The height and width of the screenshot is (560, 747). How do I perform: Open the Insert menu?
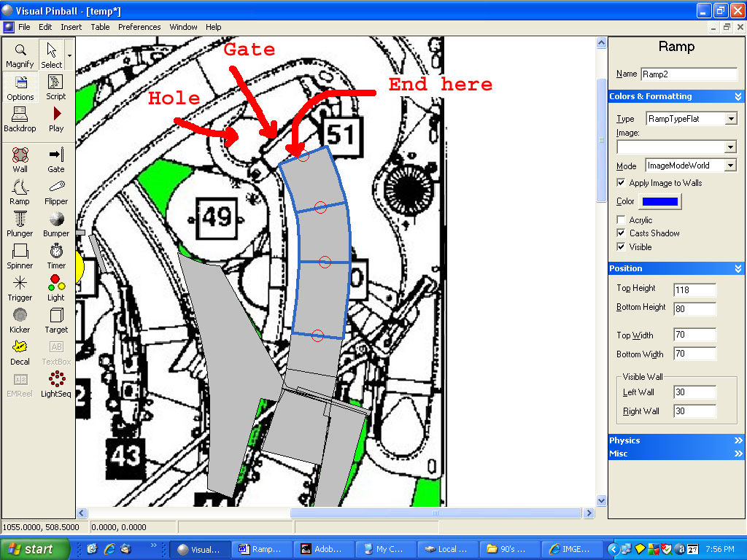(71, 27)
